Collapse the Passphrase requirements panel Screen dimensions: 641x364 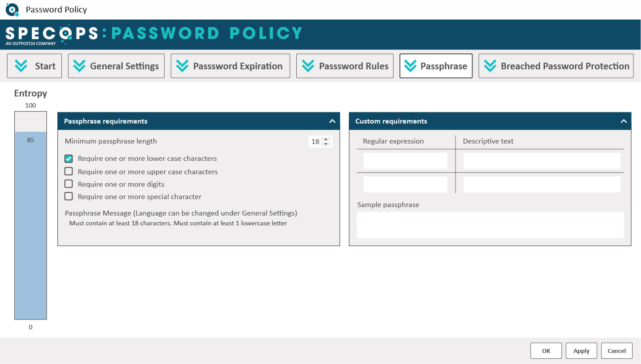pyautogui.click(x=332, y=121)
